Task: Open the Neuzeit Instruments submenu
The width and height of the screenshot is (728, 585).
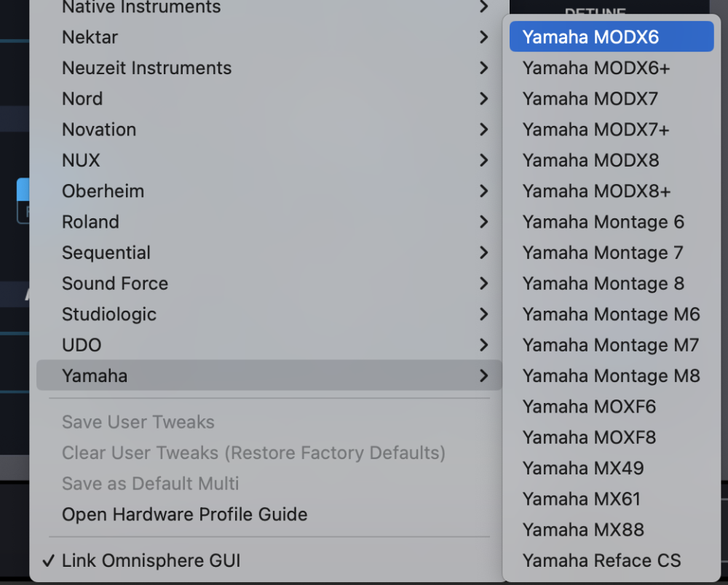Action: [x=146, y=68]
